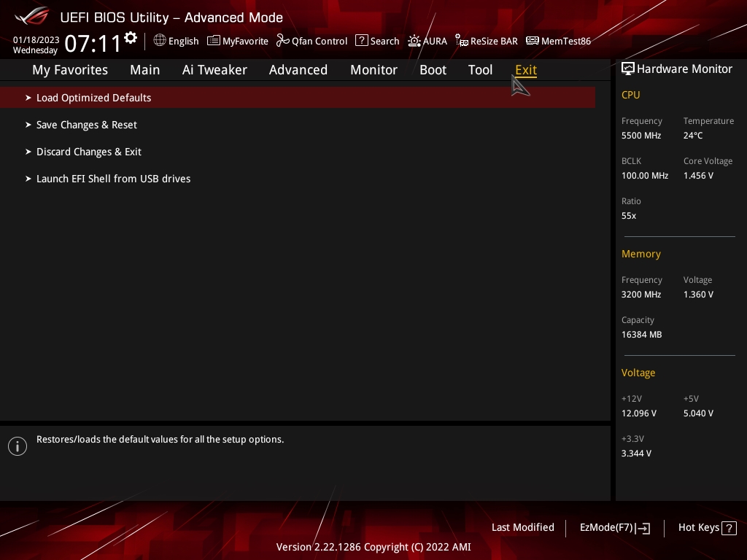Expand the arrow beside Launch EFI Shell
Image resolution: width=747 pixels, height=560 pixels.
click(x=28, y=179)
